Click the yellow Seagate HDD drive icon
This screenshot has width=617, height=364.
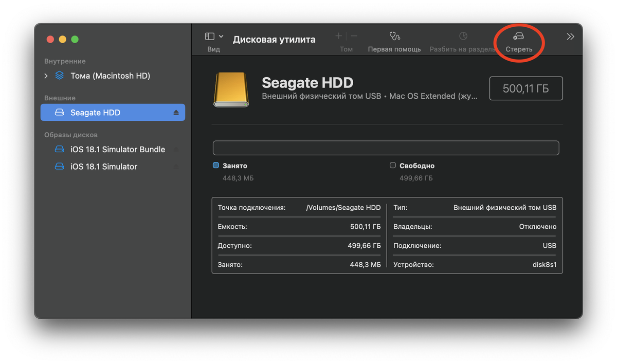click(231, 89)
